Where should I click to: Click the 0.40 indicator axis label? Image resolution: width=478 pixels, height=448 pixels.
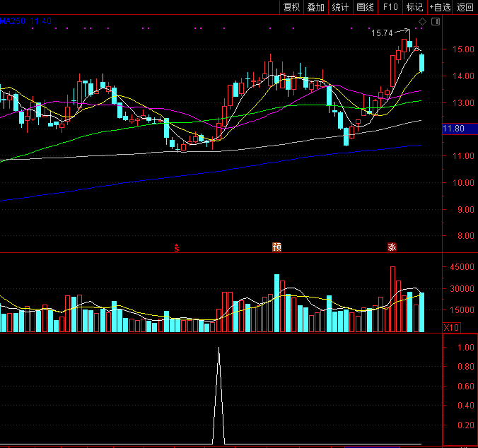465,406
